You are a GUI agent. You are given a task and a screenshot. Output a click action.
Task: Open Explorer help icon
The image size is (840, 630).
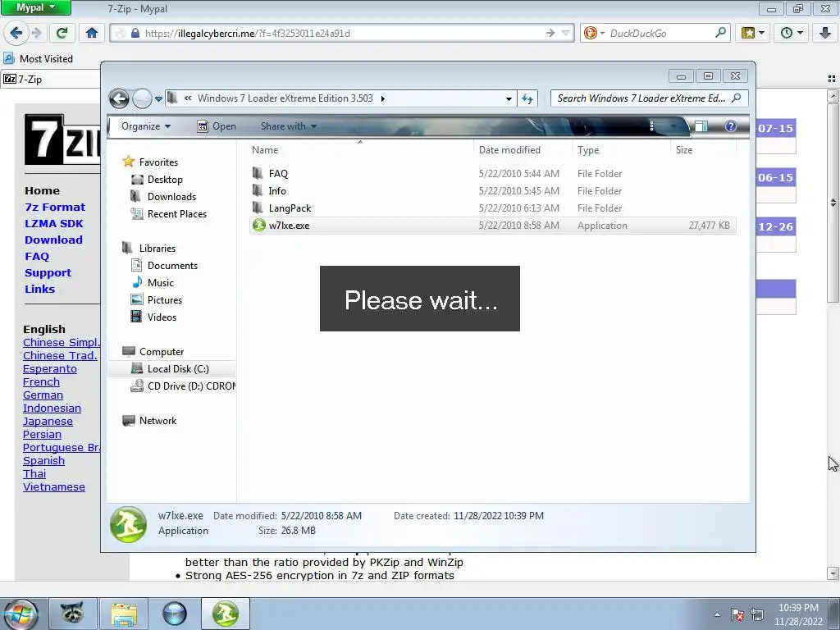[x=730, y=126]
